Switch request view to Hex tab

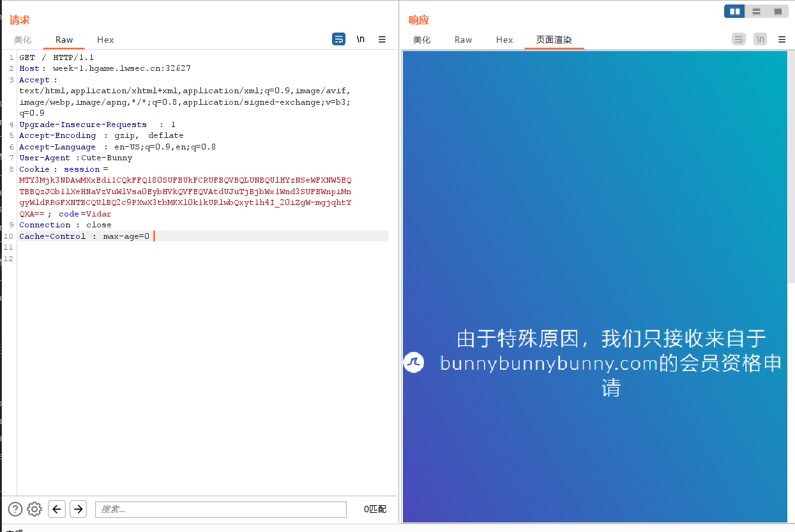[x=105, y=40]
